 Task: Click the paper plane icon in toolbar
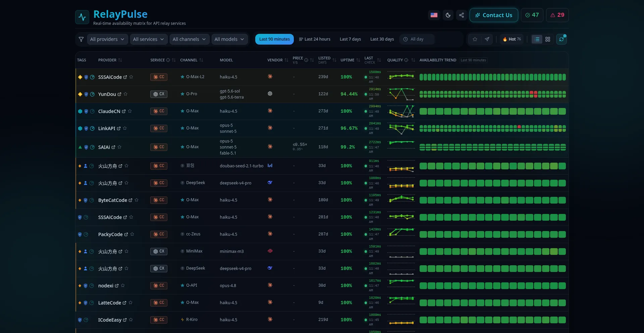point(487,39)
